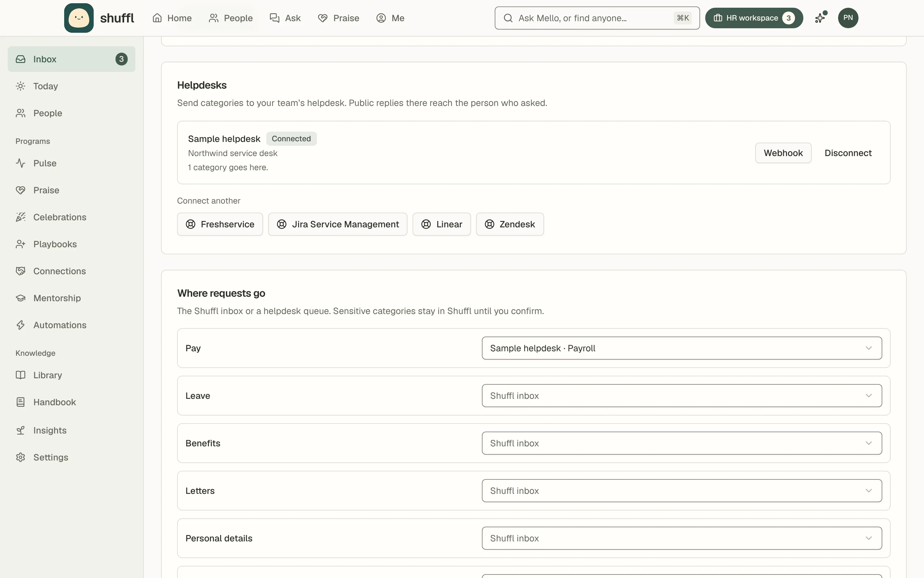Open the Handbook

(72, 402)
